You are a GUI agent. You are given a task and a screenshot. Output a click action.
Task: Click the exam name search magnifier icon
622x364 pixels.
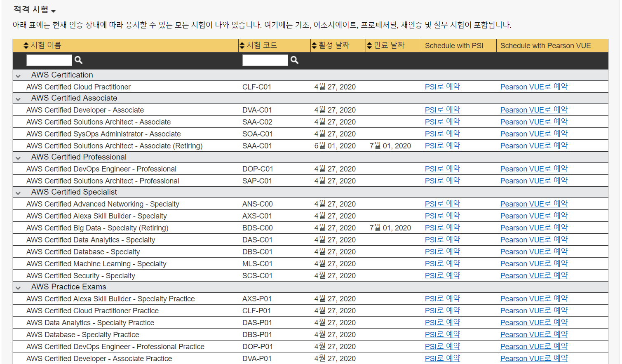click(x=78, y=60)
